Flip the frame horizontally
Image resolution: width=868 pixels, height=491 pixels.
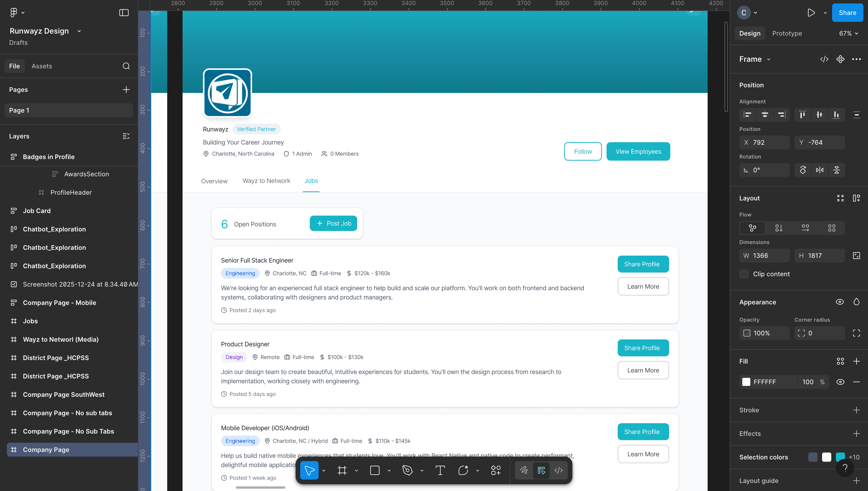point(820,170)
